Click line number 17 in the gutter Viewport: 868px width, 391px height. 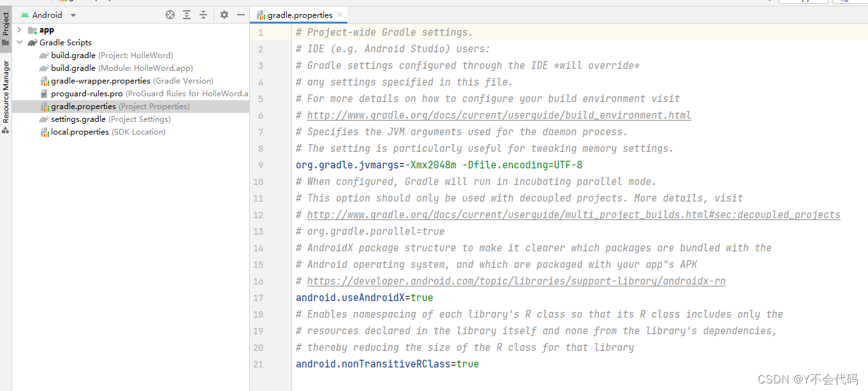[258, 298]
